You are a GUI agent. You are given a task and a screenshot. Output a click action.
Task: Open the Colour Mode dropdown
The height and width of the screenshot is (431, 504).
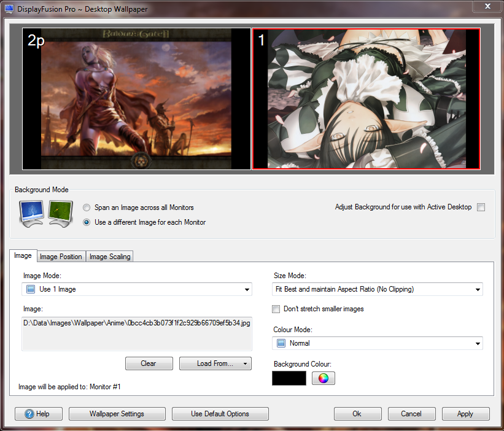tap(378, 343)
